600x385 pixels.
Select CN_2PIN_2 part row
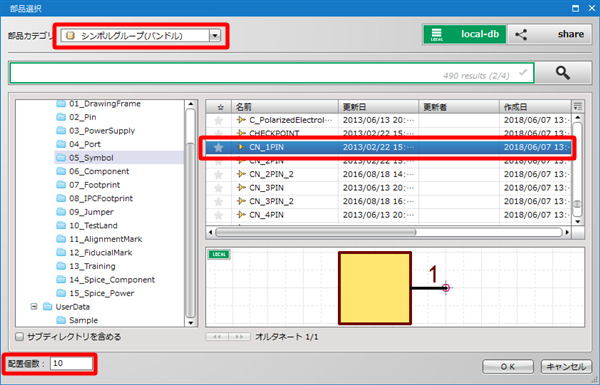[389, 174]
